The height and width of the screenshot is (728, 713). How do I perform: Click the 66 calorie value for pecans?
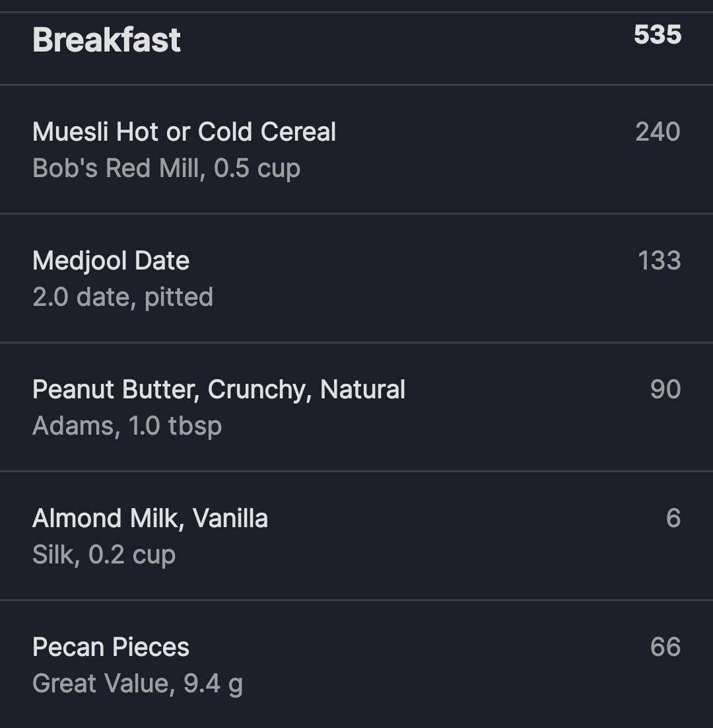tap(665, 647)
